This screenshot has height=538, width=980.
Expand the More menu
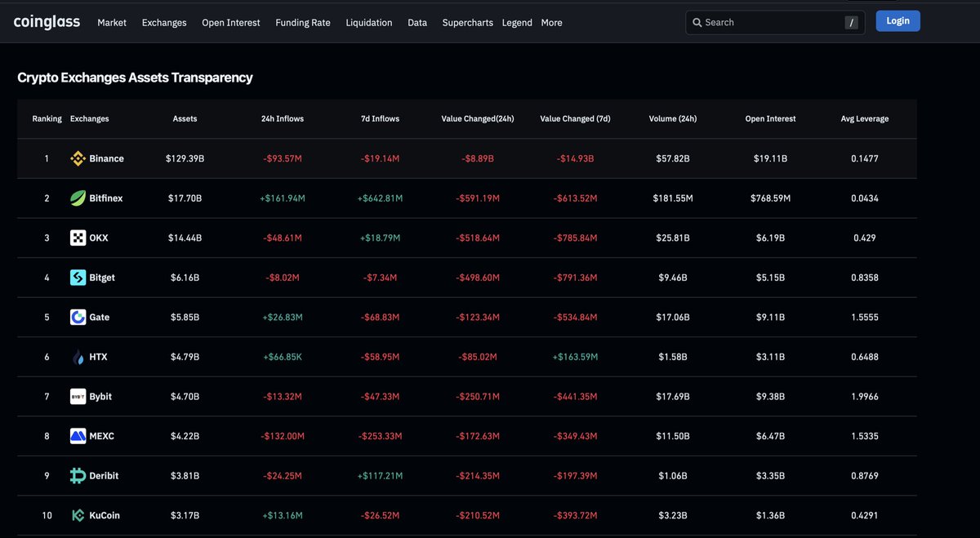(551, 23)
